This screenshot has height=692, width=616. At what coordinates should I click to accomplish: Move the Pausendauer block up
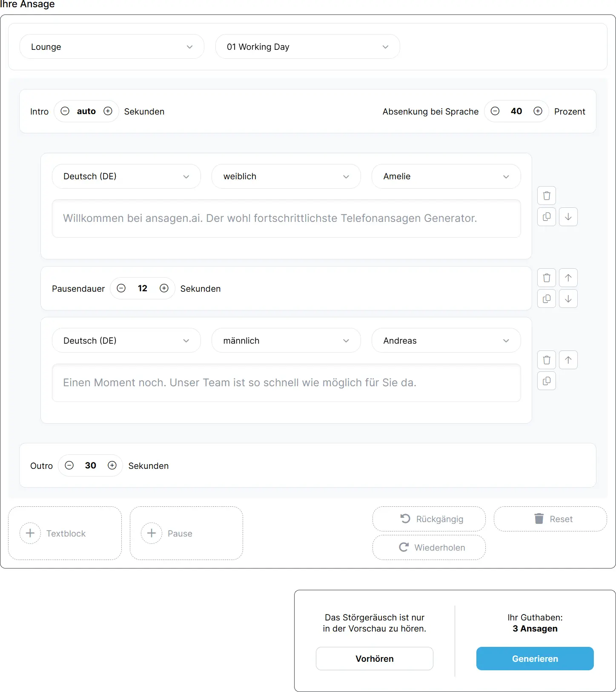click(x=568, y=278)
